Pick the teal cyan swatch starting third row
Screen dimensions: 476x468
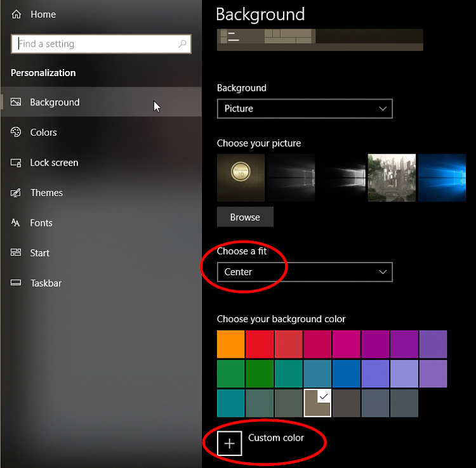(231, 403)
